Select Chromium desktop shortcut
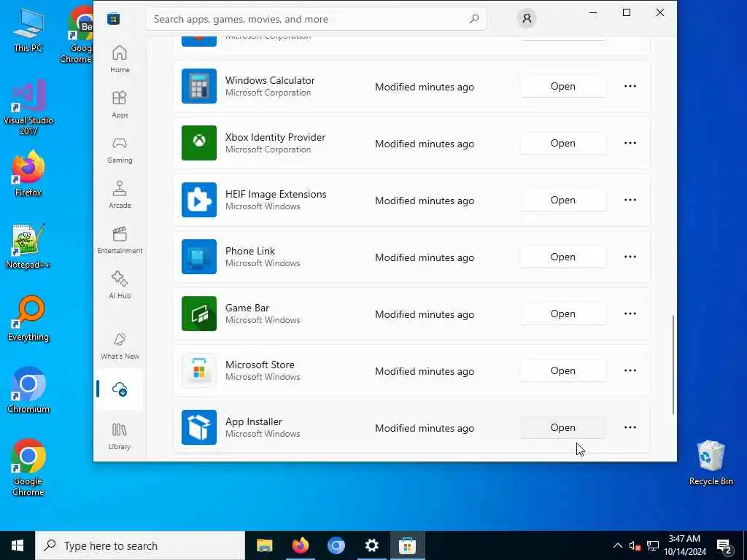Image resolution: width=747 pixels, height=560 pixels. coord(28,391)
